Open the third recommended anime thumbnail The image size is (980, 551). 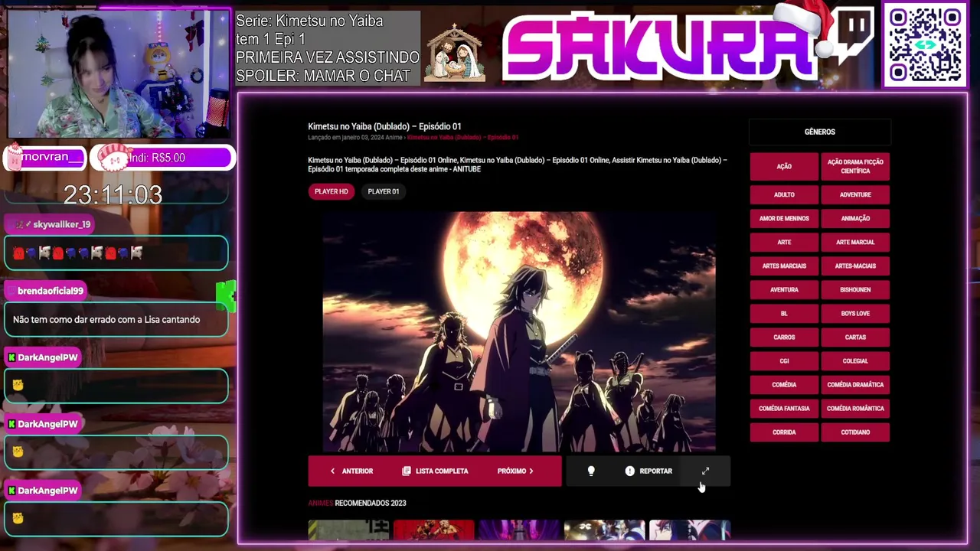tap(519, 530)
